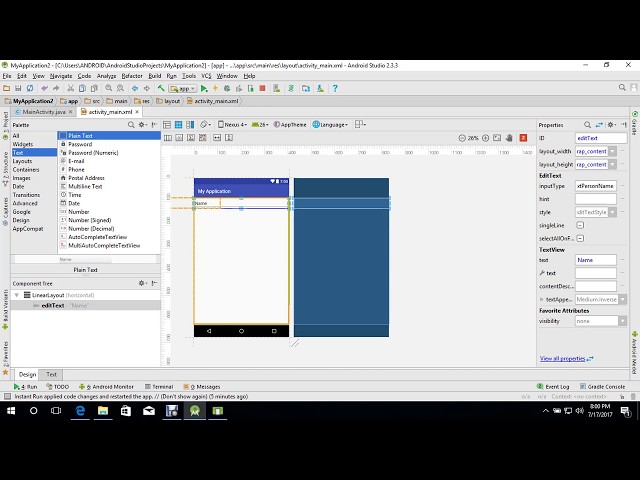The width and height of the screenshot is (640, 480).
Task: Click the Apply Changes lightning icon
Action: pyautogui.click(x=216, y=88)
